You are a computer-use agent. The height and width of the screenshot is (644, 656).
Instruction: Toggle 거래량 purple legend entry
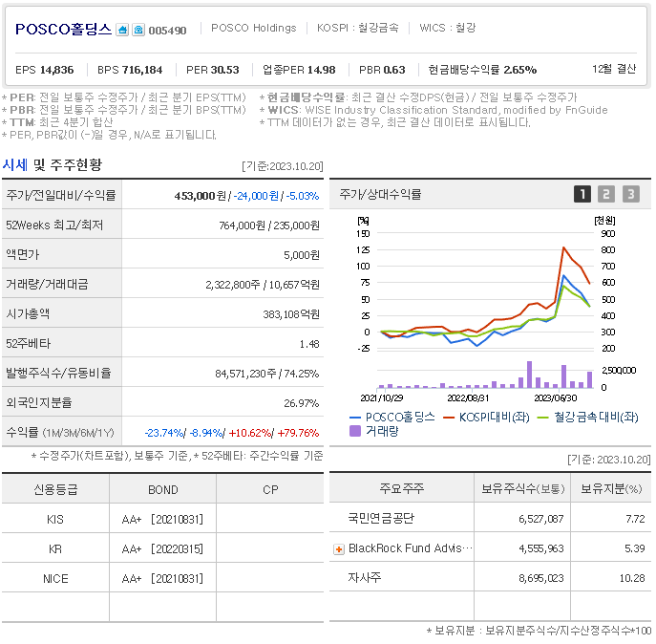[x=374, y=431]
